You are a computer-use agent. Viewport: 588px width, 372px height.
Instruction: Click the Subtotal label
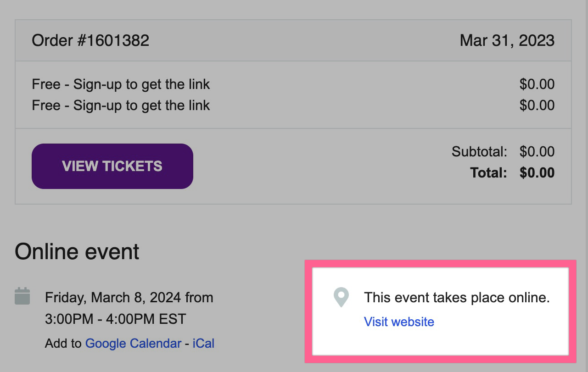pyautogui.click(x=479, y=151)
